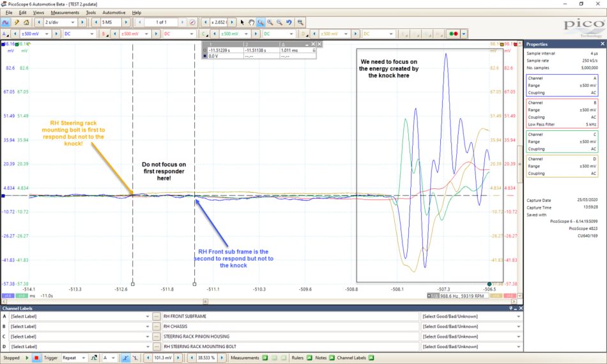Click the auto setup wand icon

[17, 22]
